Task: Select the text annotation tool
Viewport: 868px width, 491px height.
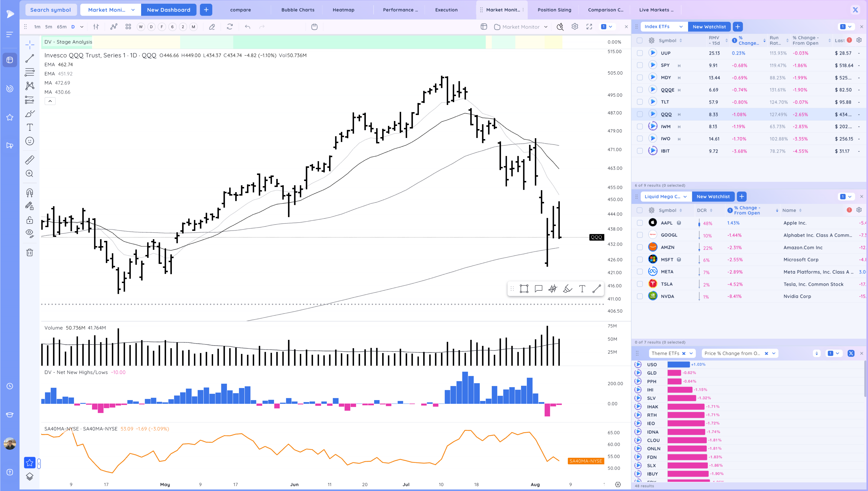Action: (x=30, y=127)
